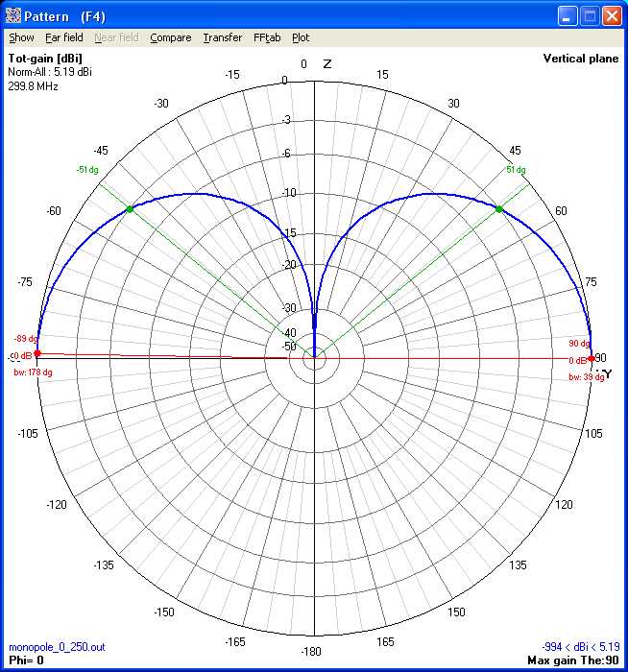Minimize the Pattern window

point(568,15)
